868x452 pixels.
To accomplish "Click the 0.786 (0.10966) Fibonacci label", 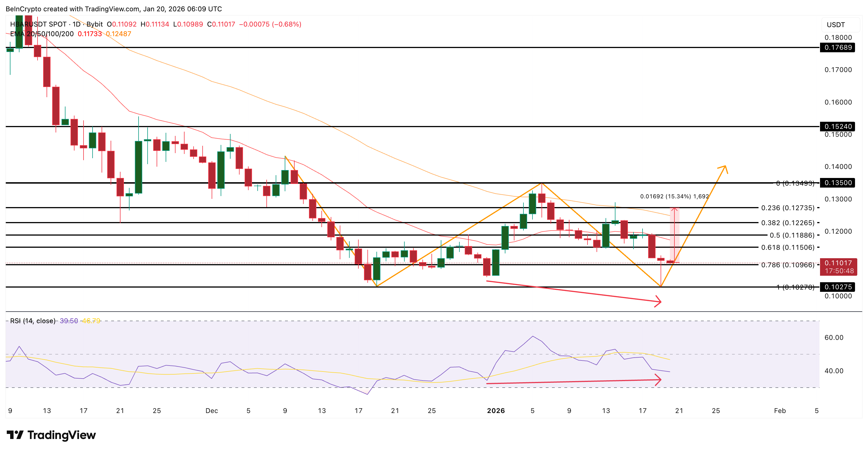I will point(788,265).
